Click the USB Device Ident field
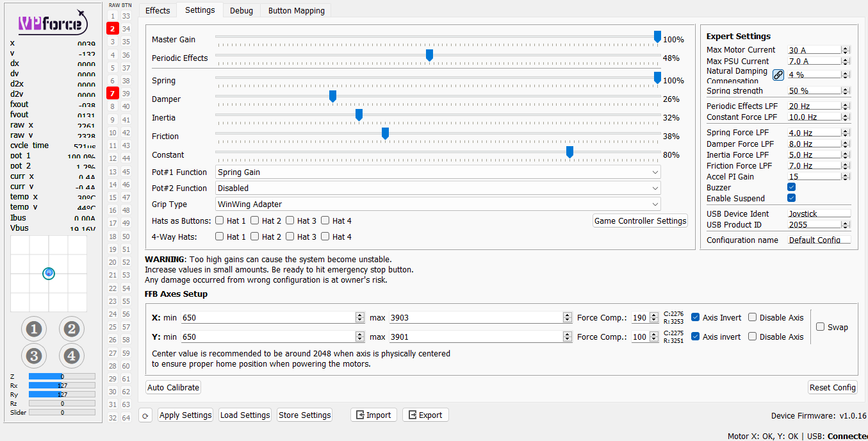This screenshot has height=441, width=868. coord(819,214)
